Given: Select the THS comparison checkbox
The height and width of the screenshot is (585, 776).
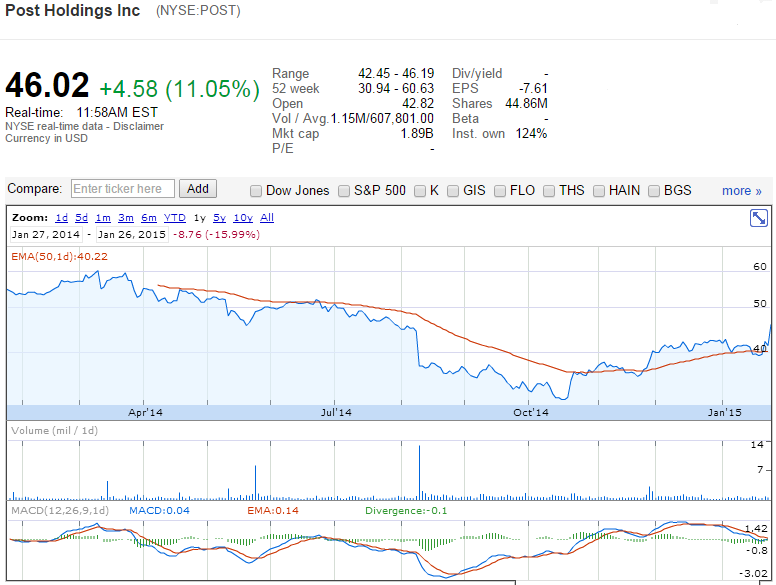Looking at the screenshot, I should 549,191.
